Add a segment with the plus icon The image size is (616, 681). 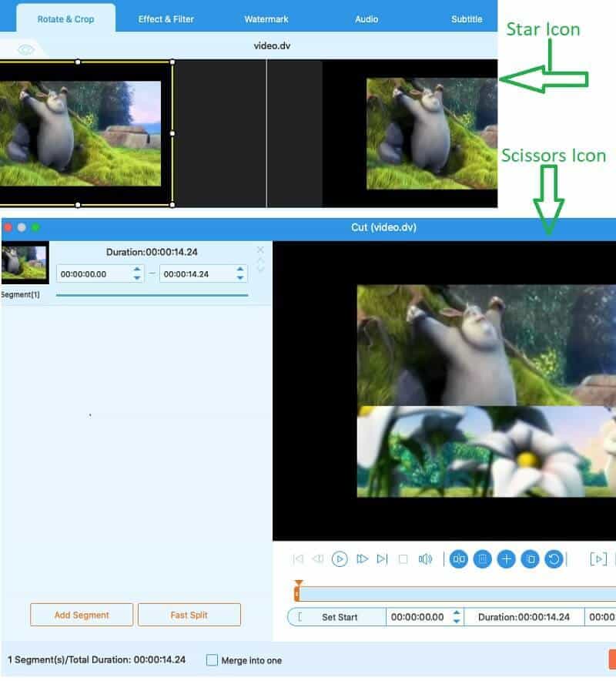coord(506,559)
